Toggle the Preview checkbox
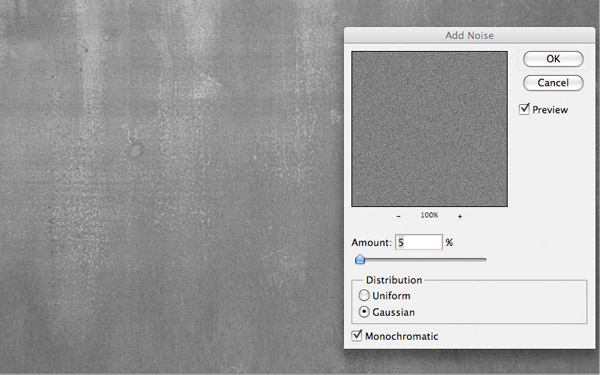The height and width of the screenshot is (375, 600). 524,109
